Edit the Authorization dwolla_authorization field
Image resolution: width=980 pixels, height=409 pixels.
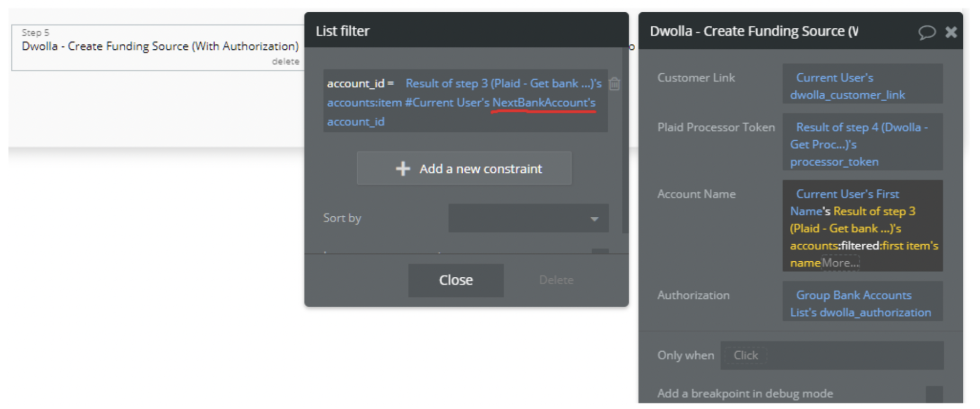[x=862, y=304]
